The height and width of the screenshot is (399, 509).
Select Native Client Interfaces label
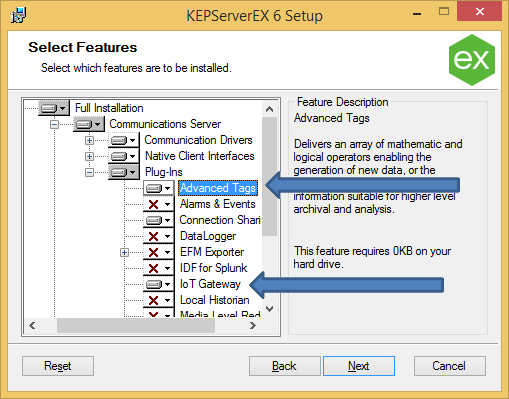[200, 156]
